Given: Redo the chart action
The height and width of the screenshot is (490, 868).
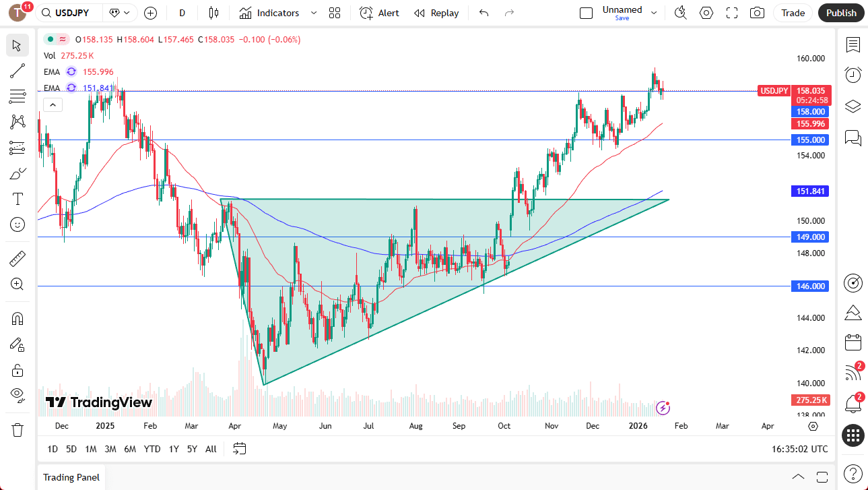Looking at the screenshot, I should tap(509, 13).
